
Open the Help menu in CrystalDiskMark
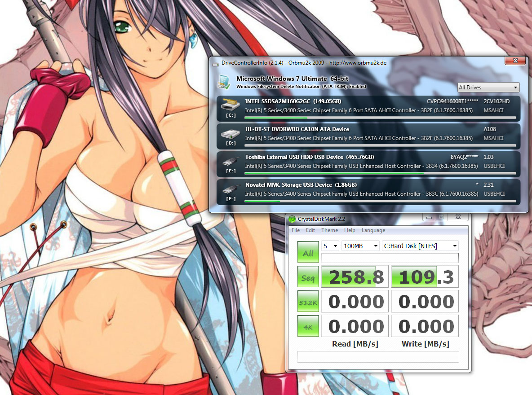(350, 230)
